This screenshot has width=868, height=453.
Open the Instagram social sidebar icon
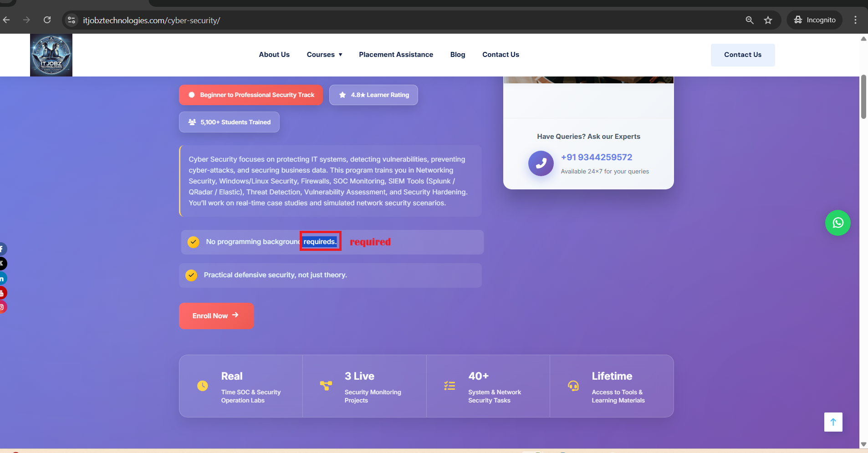click(2, 307)
